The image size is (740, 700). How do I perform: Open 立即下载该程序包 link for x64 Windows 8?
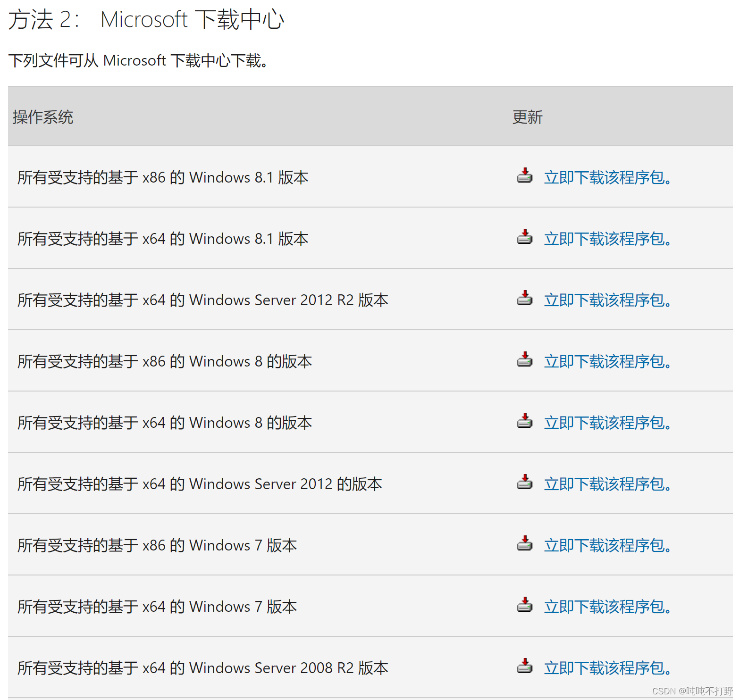(607, 423)
